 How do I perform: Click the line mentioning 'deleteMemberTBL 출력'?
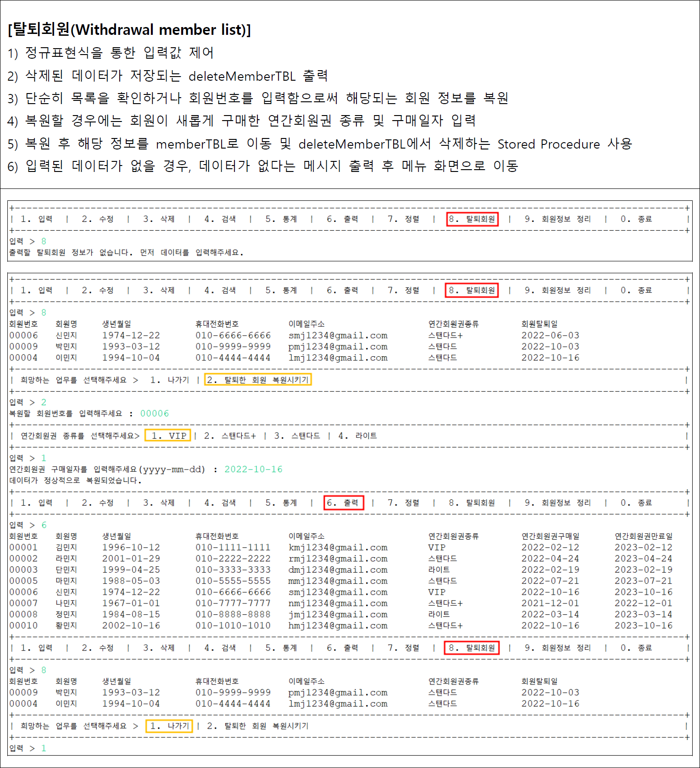[x=168, y=76]
